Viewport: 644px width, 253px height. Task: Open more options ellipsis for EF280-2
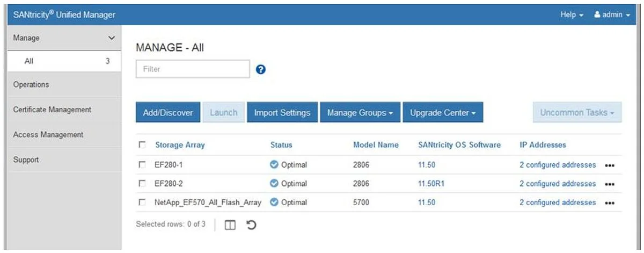(x=609, y=184)
